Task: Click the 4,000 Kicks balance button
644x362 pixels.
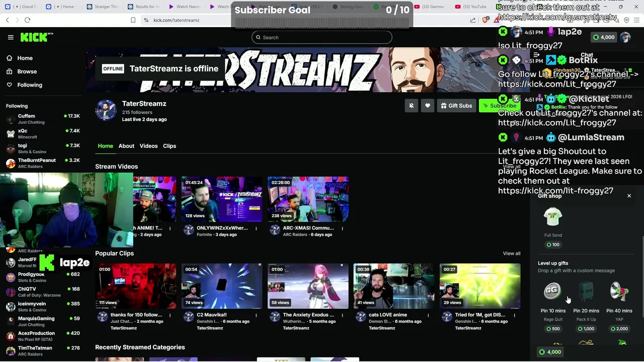Action: click(x=550, y=352)
